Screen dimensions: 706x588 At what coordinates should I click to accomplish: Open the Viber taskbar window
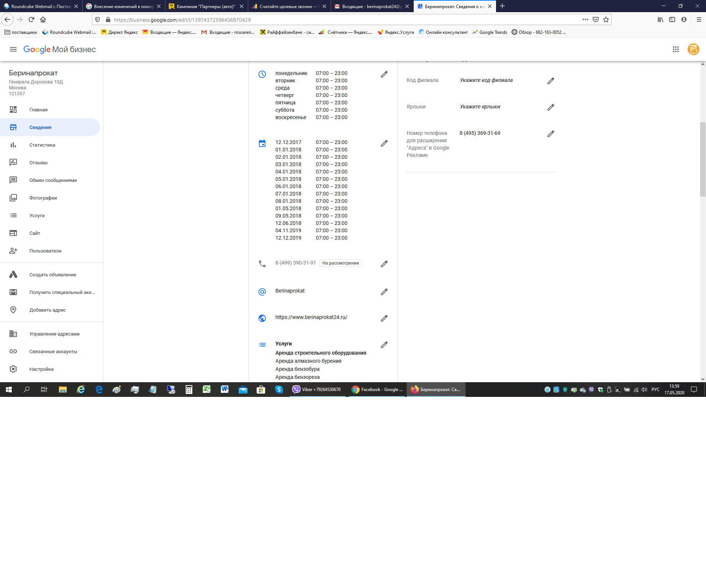pos(317,390)
